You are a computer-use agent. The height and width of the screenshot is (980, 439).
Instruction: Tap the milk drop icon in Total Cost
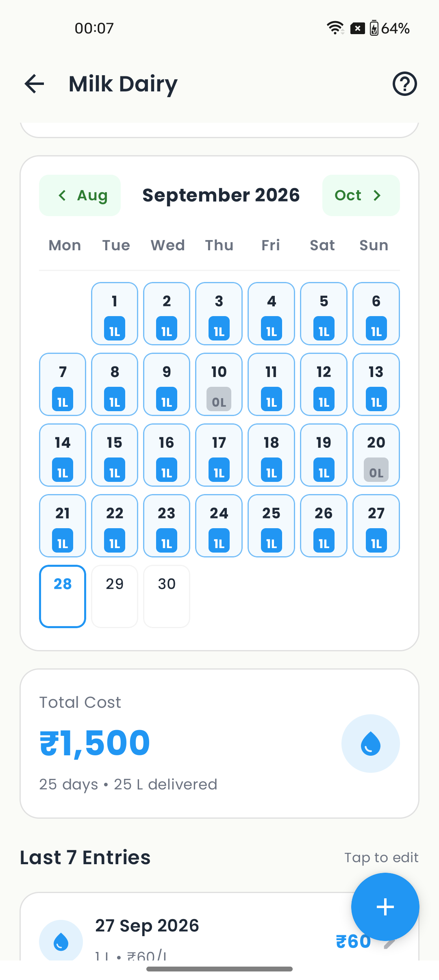pyautogui.click(x=371, y=744)
